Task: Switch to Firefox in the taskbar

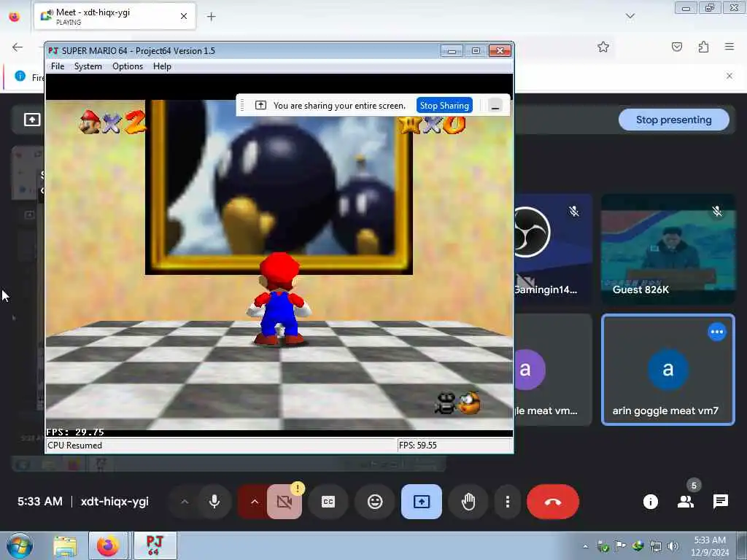Action: [108, 545]
